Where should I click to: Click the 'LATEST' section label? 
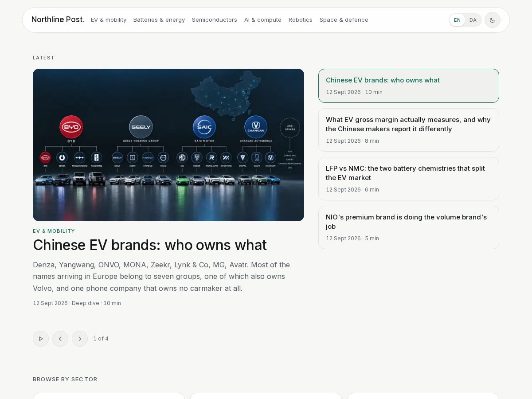tap(43, 58)
